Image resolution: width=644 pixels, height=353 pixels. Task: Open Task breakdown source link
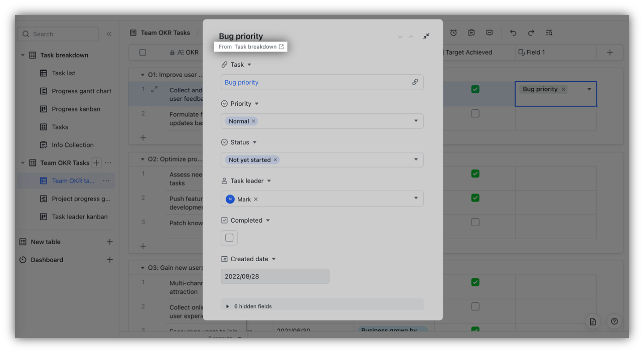[259, 47]
